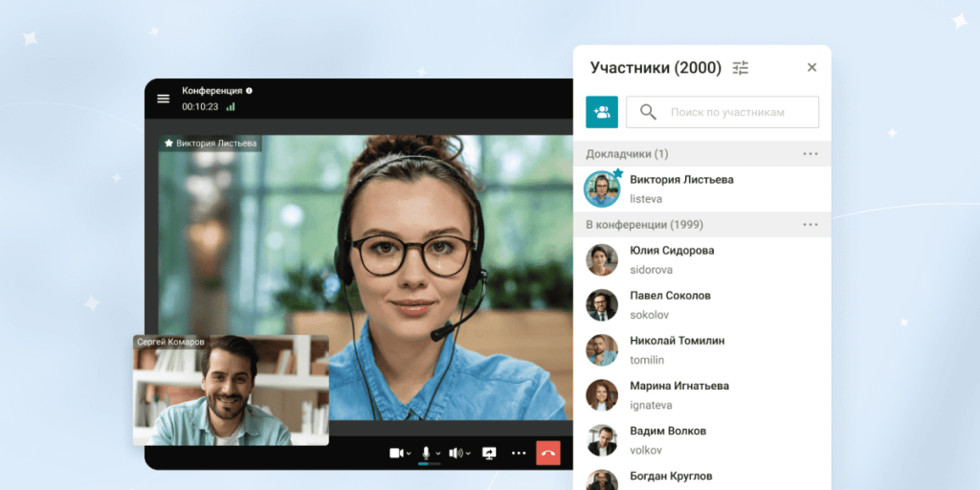Click Николай Томилин's avatar
Screen dimensions: 980x490
[602, 350]
